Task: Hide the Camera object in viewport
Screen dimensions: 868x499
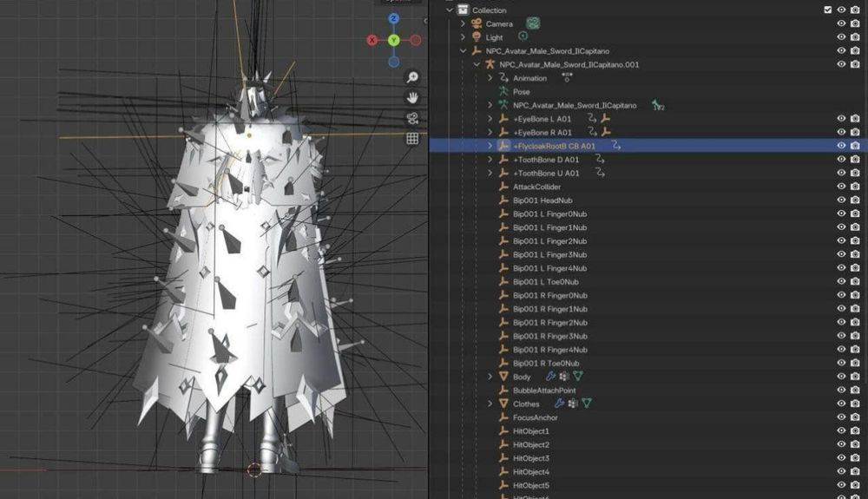Action: coord(841,23)
